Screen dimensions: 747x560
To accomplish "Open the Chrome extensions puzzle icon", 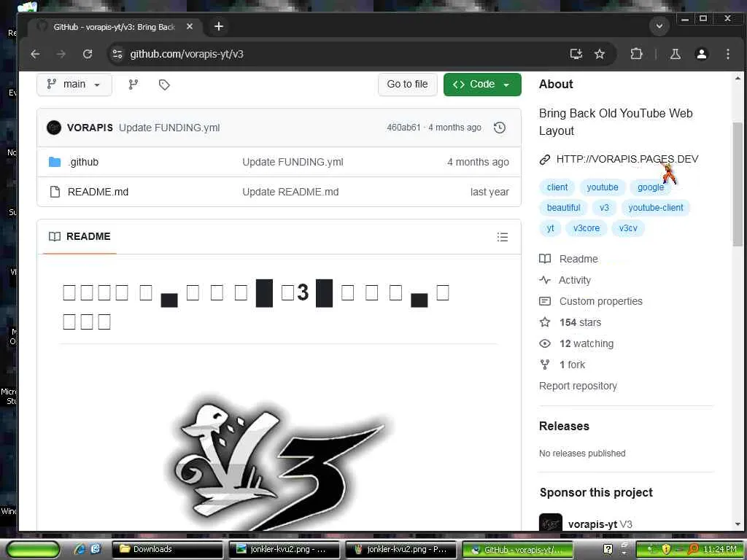I will 636,54.
